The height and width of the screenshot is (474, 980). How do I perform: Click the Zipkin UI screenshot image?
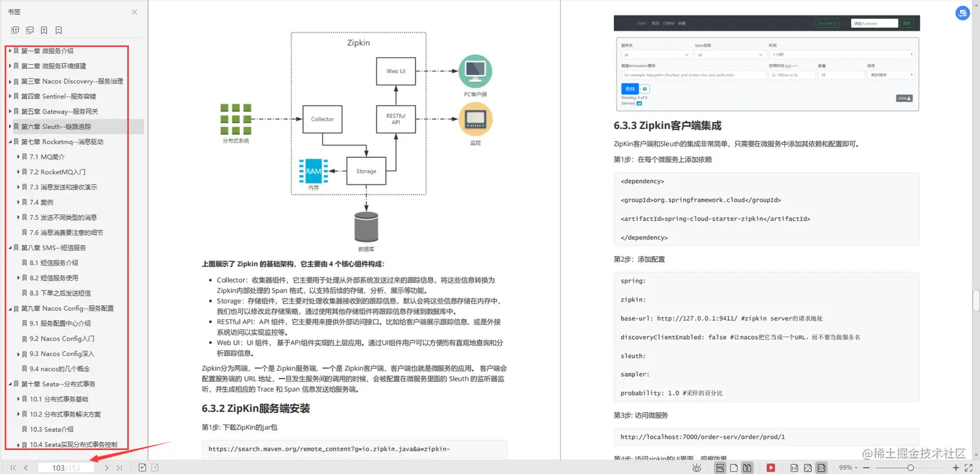(767, 63)
